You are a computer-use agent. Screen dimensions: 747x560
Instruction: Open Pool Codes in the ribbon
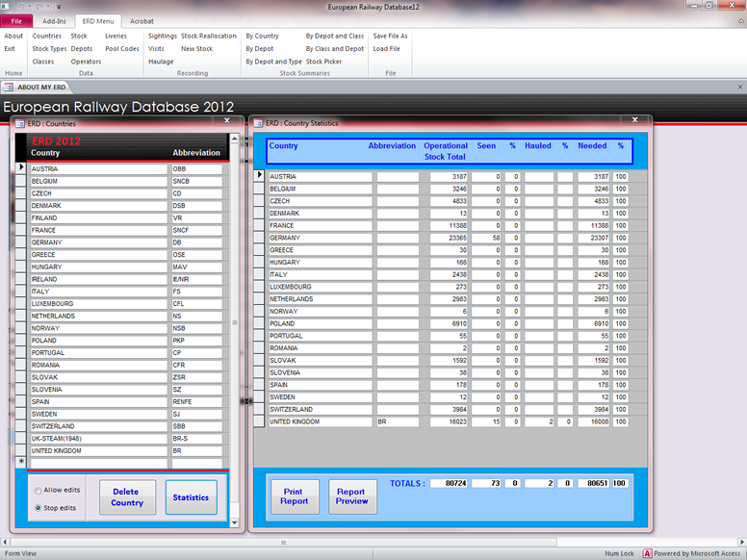click(122, 48)
